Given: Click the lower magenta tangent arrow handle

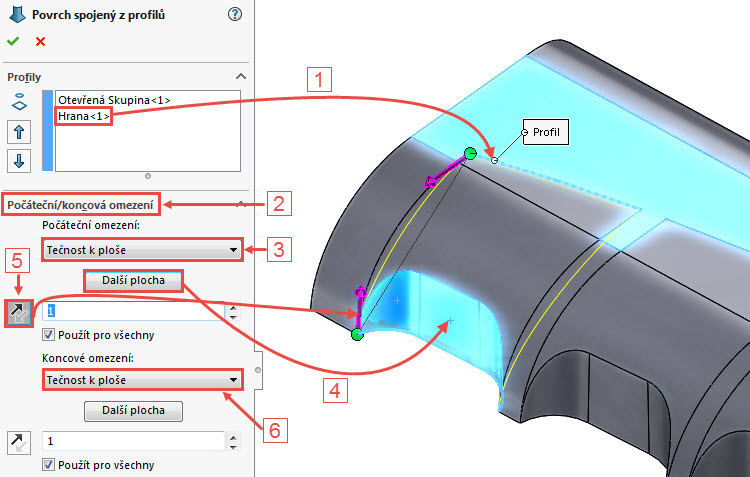Looking at the screenshot, I should point(360,291).
